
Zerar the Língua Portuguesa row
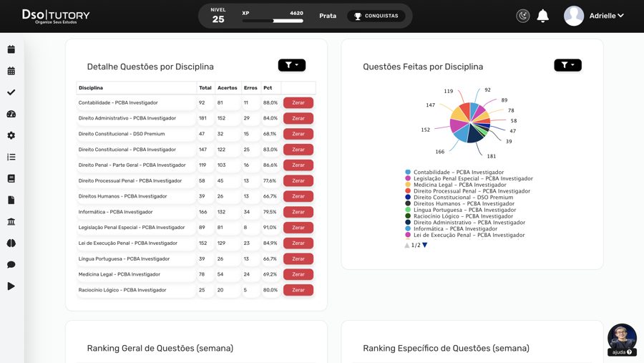(x=298, y=259)
